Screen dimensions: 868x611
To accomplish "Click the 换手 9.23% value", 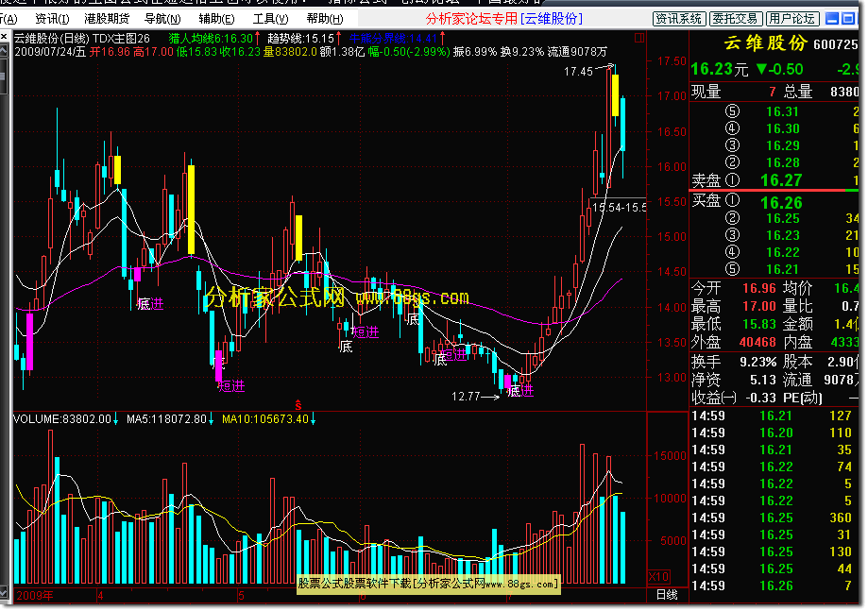I will click(757, 362).
